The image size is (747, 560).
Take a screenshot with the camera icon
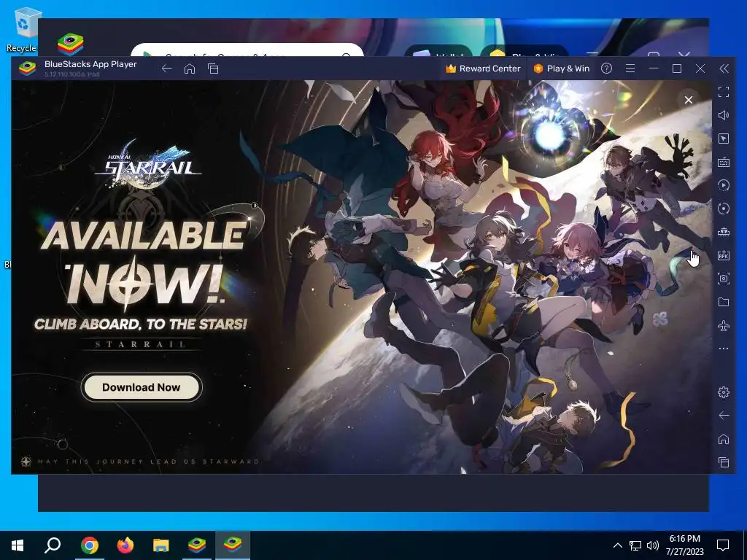[x=724, y=279]
